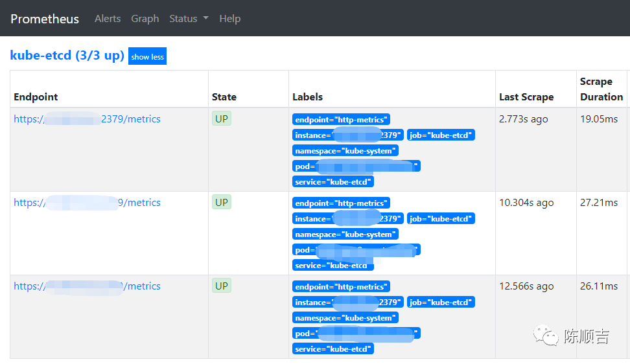Click the Last Scrape column header

point(526,97)
